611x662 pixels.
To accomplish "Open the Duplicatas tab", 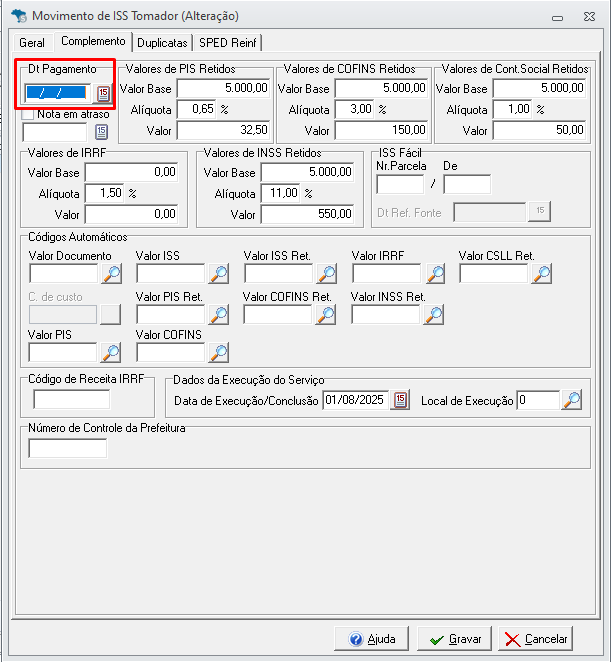I will (x=162, y=43).
